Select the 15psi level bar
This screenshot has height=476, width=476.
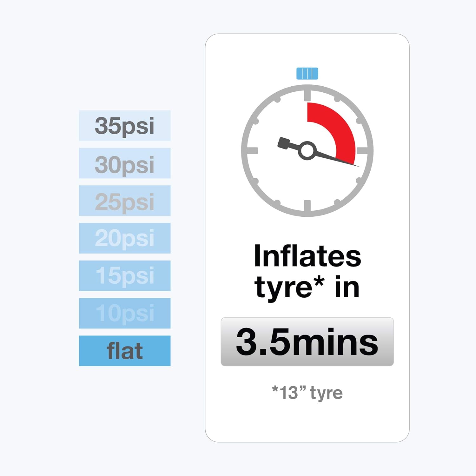[125, 276]
